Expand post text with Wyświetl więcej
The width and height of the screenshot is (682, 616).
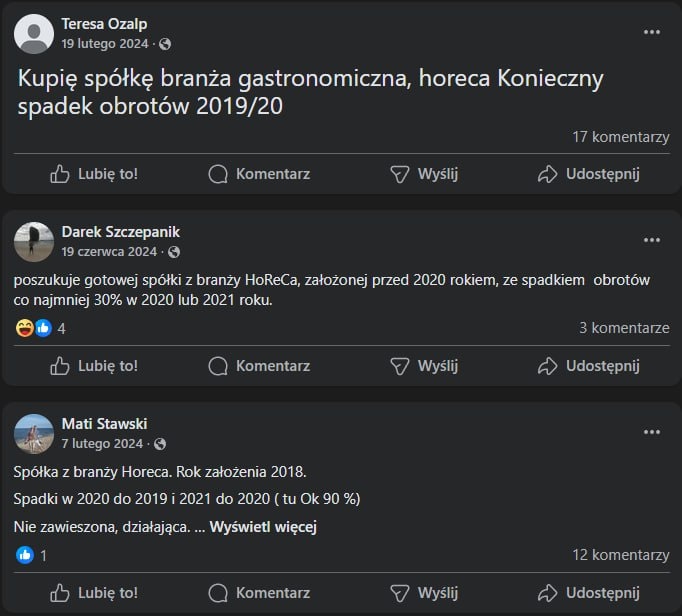pyautogui.click(x=263, y=526)
